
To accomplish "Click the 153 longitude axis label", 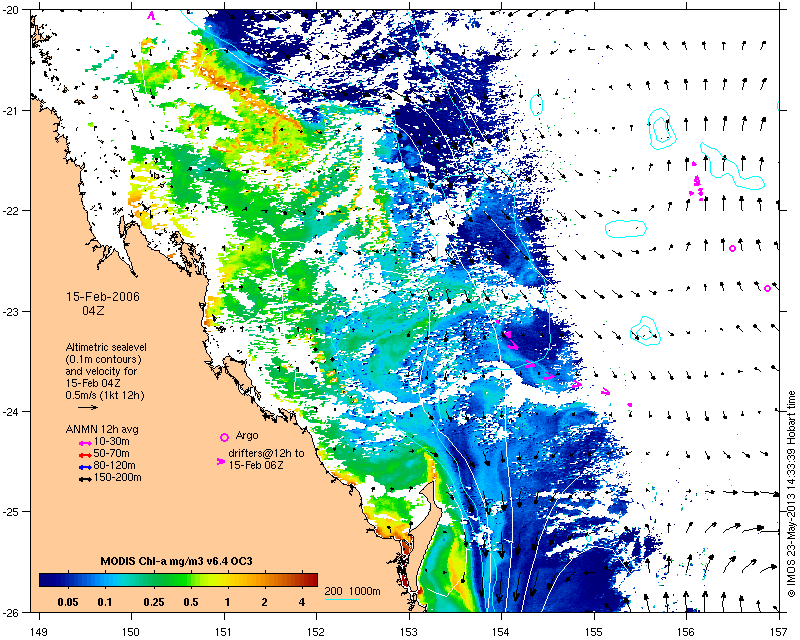I will point(409,632).
